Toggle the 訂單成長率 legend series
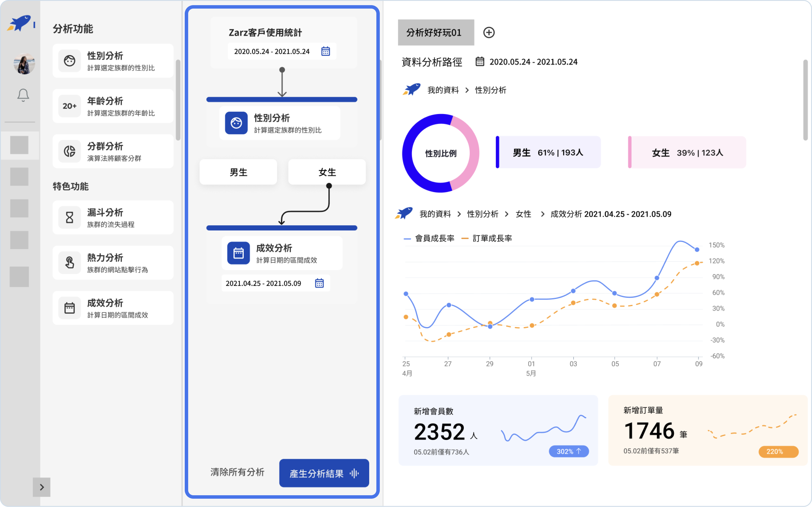The image size is (812, 507). (x=487, y=238)
